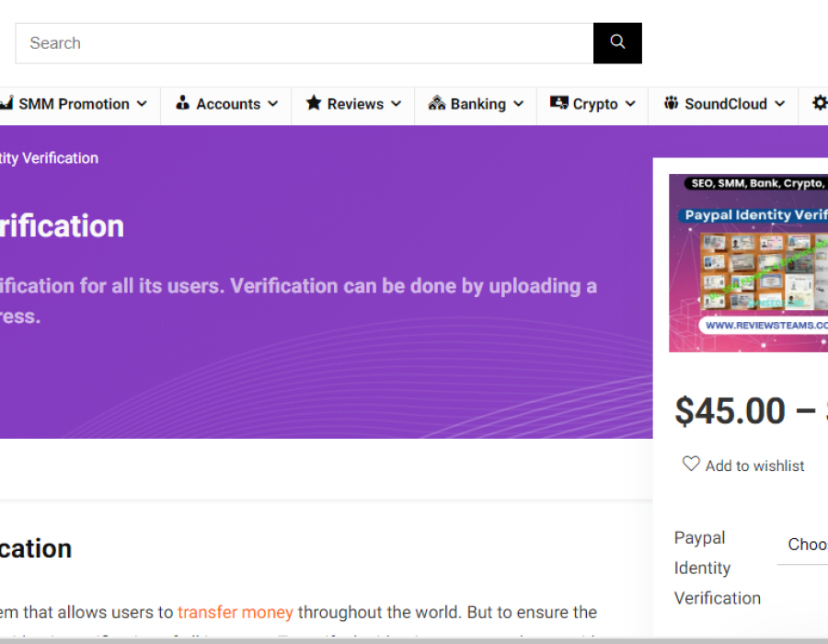
Task: Click the Reviews star icon
Action: [x=314, y=103]
